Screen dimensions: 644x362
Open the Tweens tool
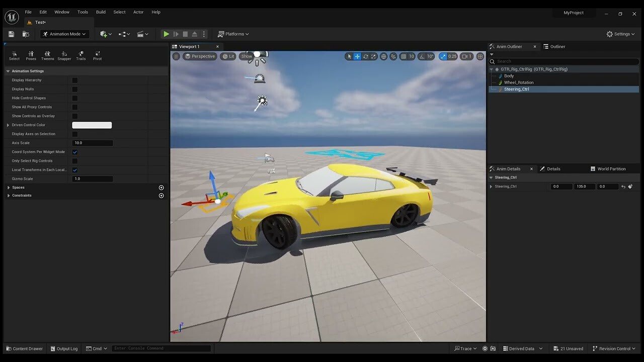click(47, 55)
